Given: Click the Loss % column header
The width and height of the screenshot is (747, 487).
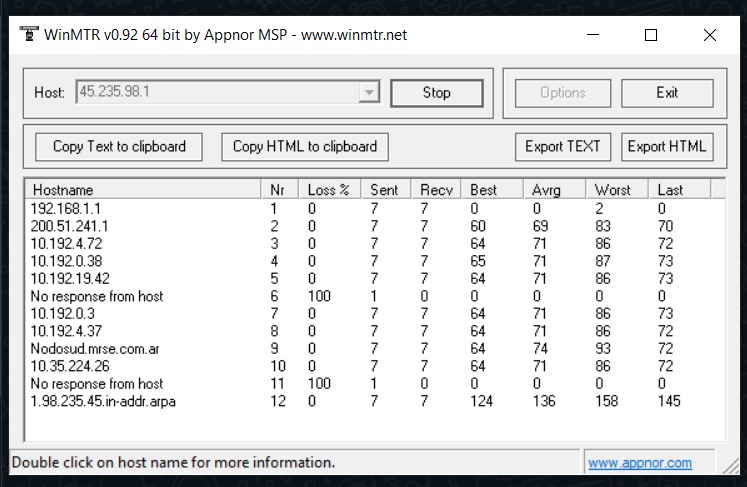Looking at the screenshot, I should tap(330, 190).
